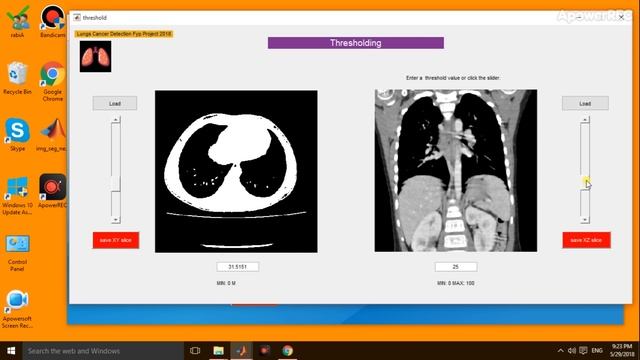Screen dimensions: 640x360
Task: Open the rabiA desktop shortcut
Action: [18, 21]
